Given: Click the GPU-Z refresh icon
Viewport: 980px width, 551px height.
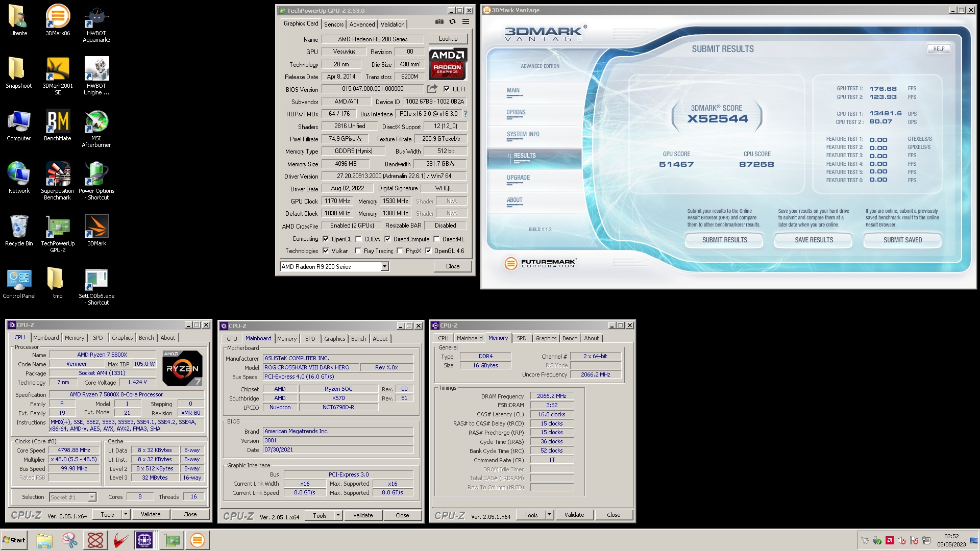Looking at the screenshot, I should click(452, 22).
